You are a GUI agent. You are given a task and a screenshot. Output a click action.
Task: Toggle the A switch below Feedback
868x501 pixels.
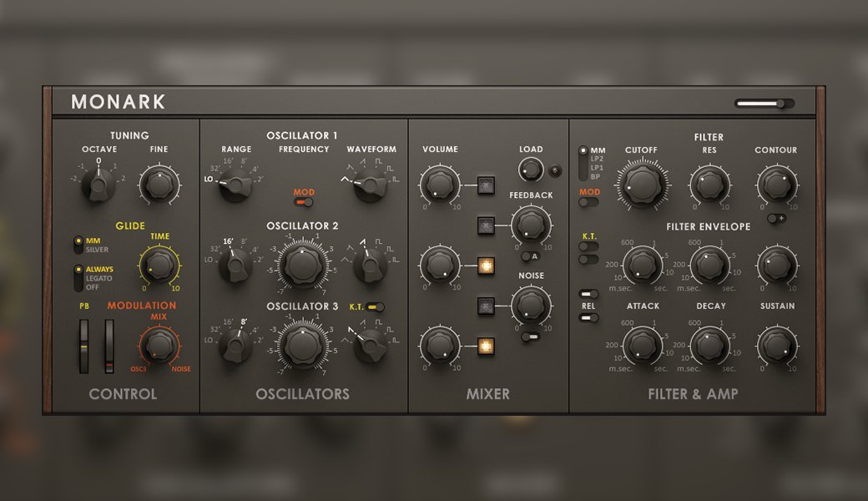530,256
